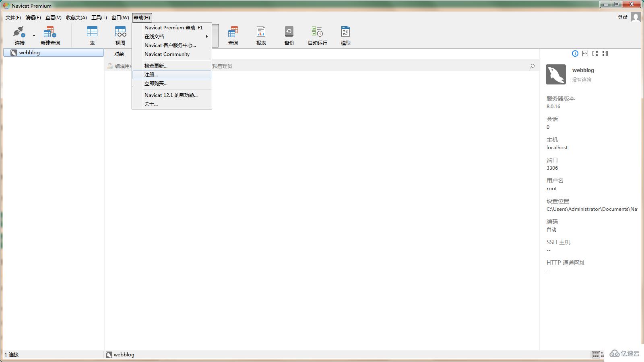Open the 文件(F) menu

click(13, 17)
